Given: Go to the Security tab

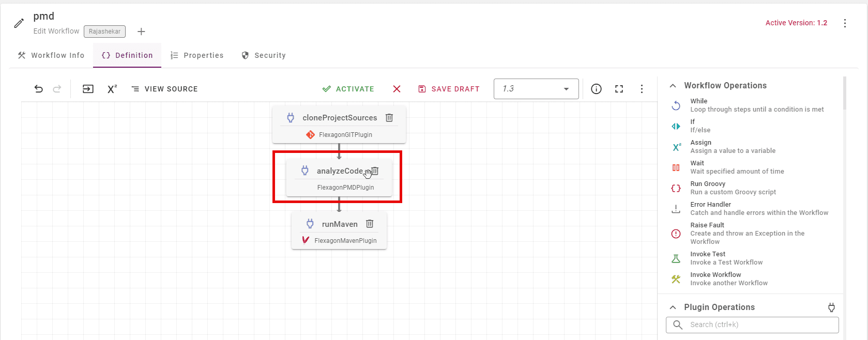Looking at the screenshot, I should pos(264,55).
